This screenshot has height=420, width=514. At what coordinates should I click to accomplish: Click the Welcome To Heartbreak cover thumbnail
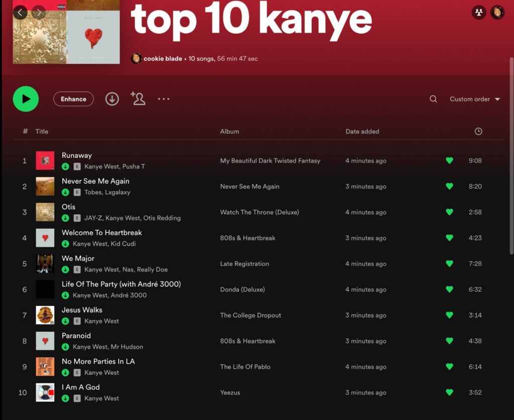45,238
